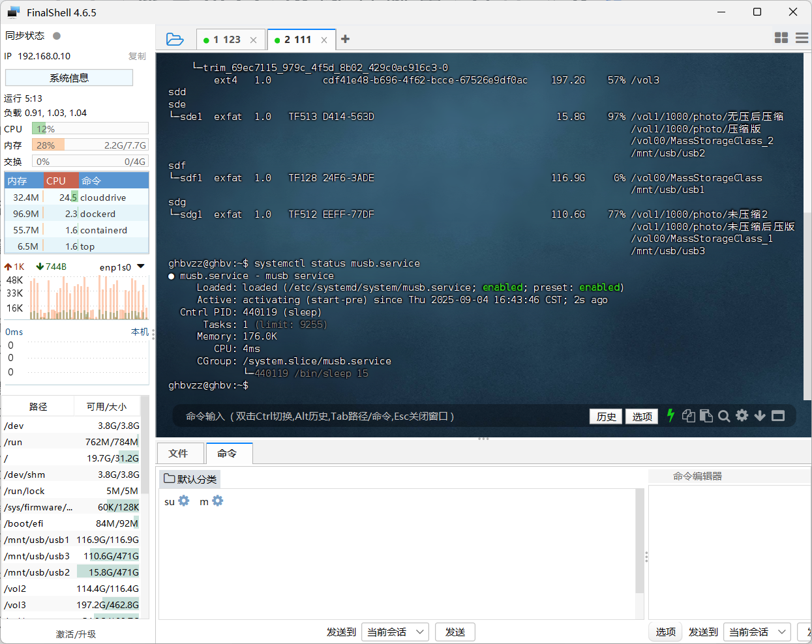Add a new session tab with plus icon
The width and height of the screenshot is (812, 644).
tap(345, 39)
